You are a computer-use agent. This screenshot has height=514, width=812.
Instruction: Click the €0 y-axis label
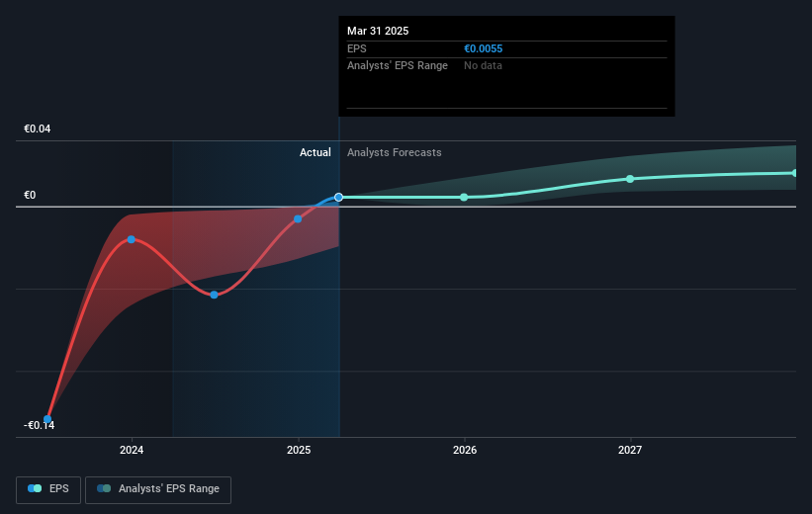(x=30, y=195)
